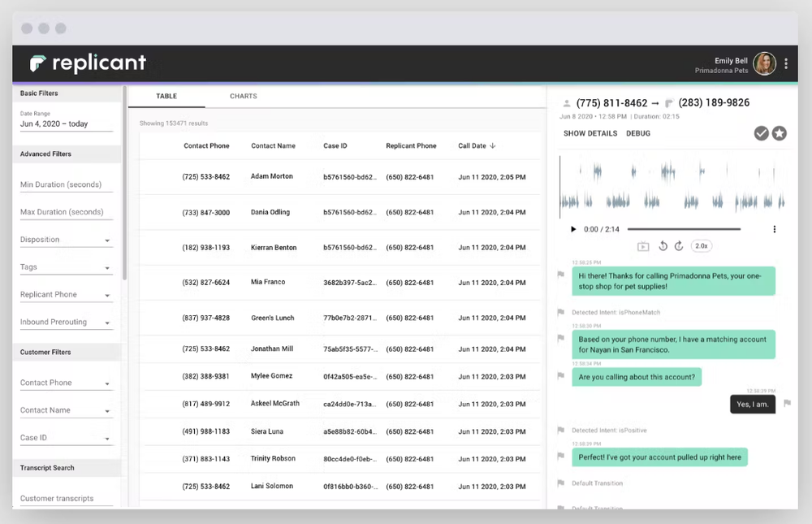This screenshot has height=524, width=812.
Task: Star this call recording
Action: click(x=779, y=133)
